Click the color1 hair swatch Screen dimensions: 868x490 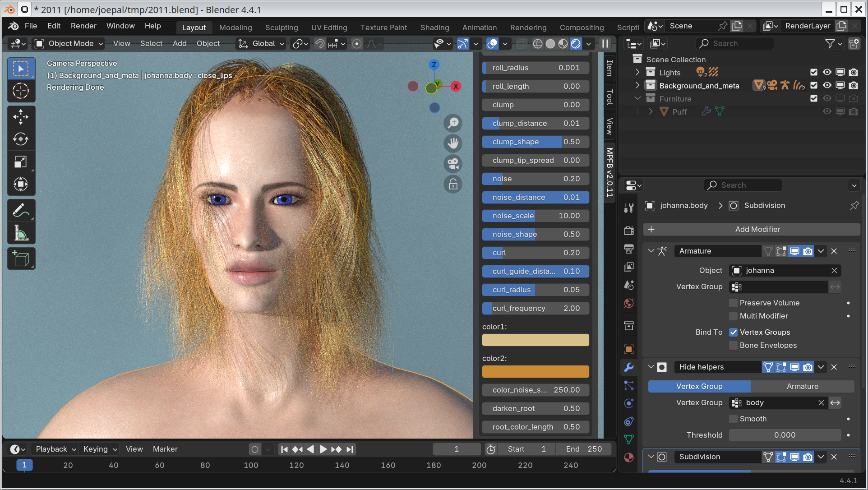[x=536, y=340]
